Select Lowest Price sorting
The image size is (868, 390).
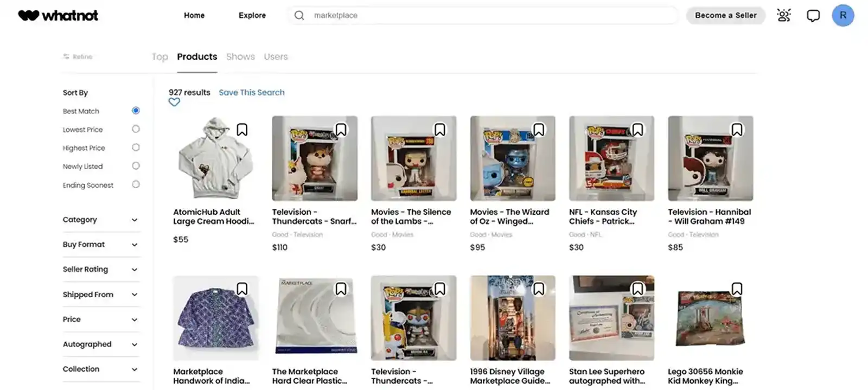coord(135,129)
